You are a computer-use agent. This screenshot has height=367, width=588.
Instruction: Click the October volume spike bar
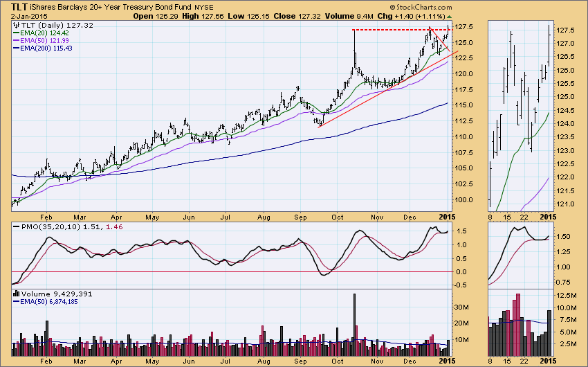pyautogui.click(x=354, y=325)
